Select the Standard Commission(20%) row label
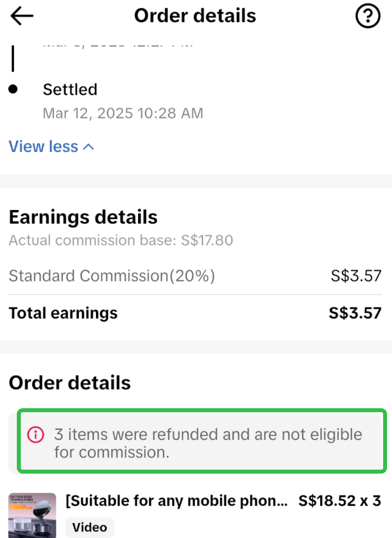This screenshot has width=392, height=538. tap(112, 276)
